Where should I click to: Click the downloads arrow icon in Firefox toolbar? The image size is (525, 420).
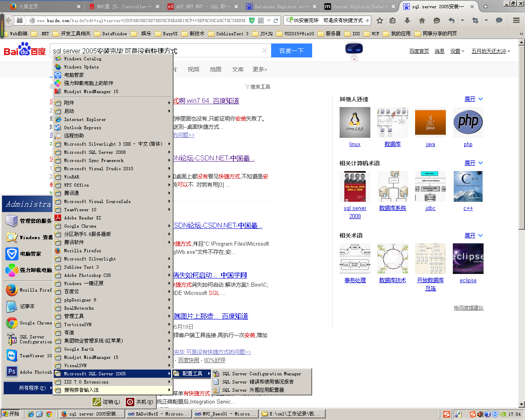[x=407, y=20]
